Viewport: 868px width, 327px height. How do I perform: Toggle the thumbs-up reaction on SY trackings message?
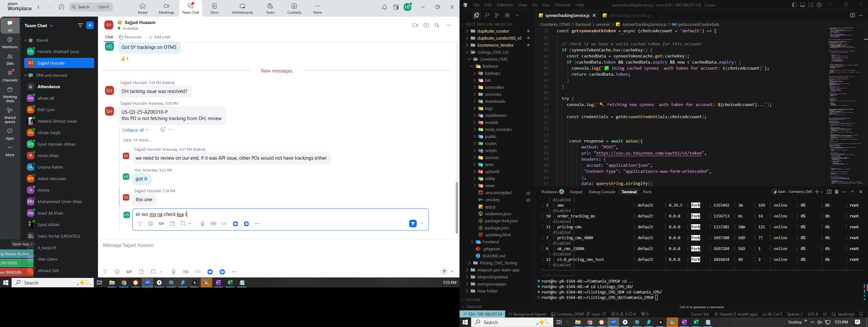click(125, 59)
